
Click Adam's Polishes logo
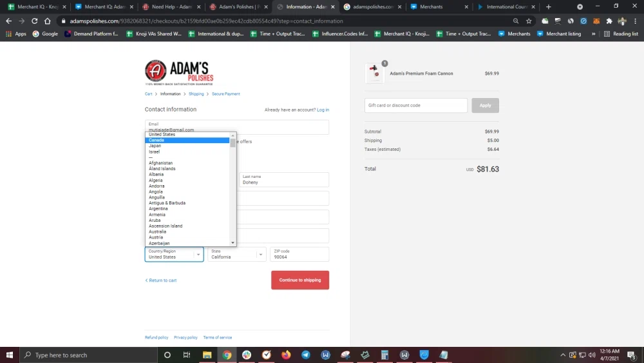[x=179, y=72]
